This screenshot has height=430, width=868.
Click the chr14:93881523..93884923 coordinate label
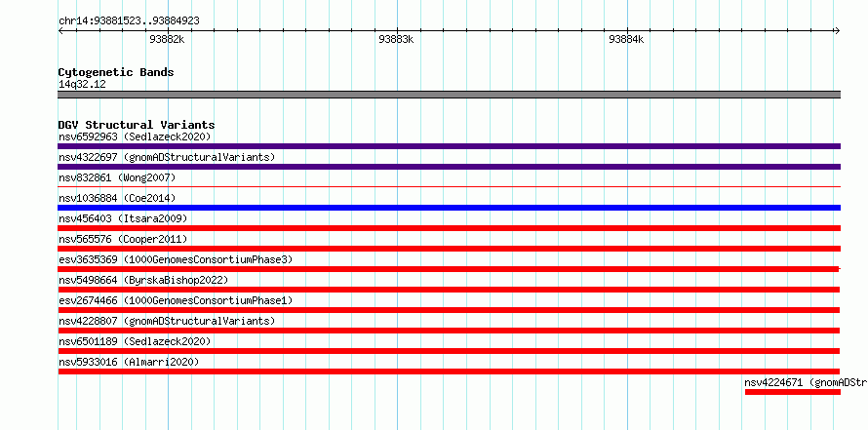tap(129, 20)
